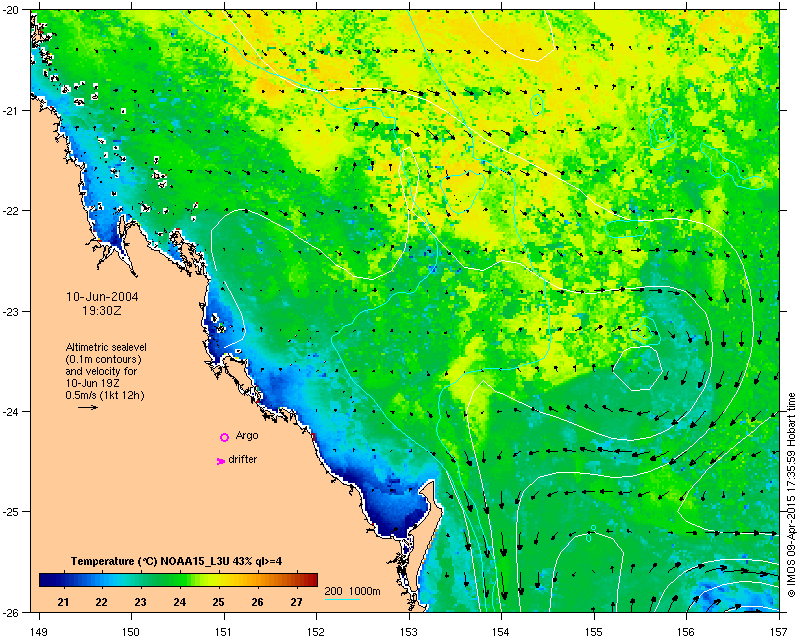Click the 'Argo' legend label
The image size is (800, 640).
247,435
